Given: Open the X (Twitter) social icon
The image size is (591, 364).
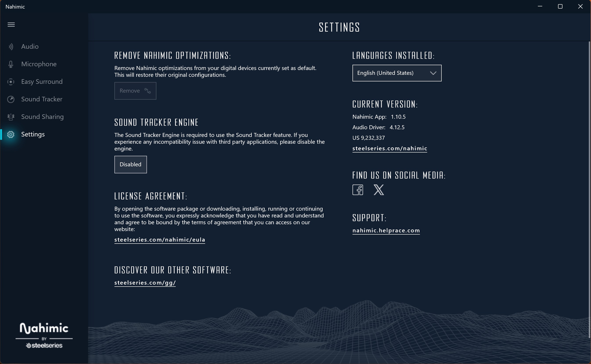Looking at the screenshot, I should tap(378, 190).
